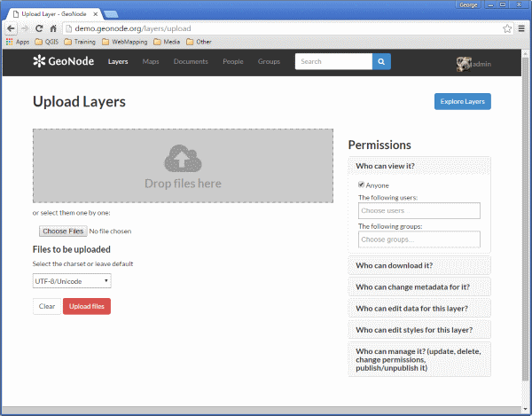Screen dimensions: 532x416
Task: Open the Chrome hamburger menu
Action: tap(521, 28)
